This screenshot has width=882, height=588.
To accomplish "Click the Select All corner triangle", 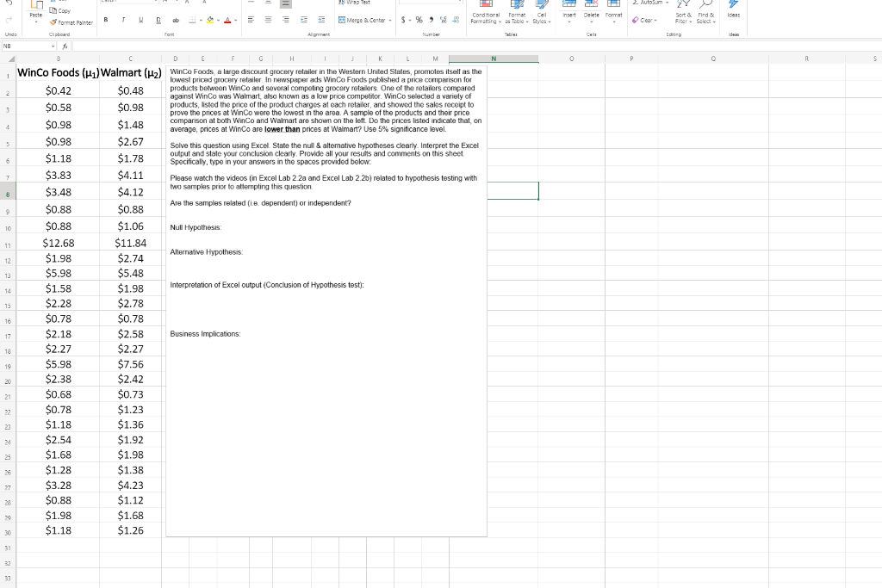I will [x=11, y=59].
